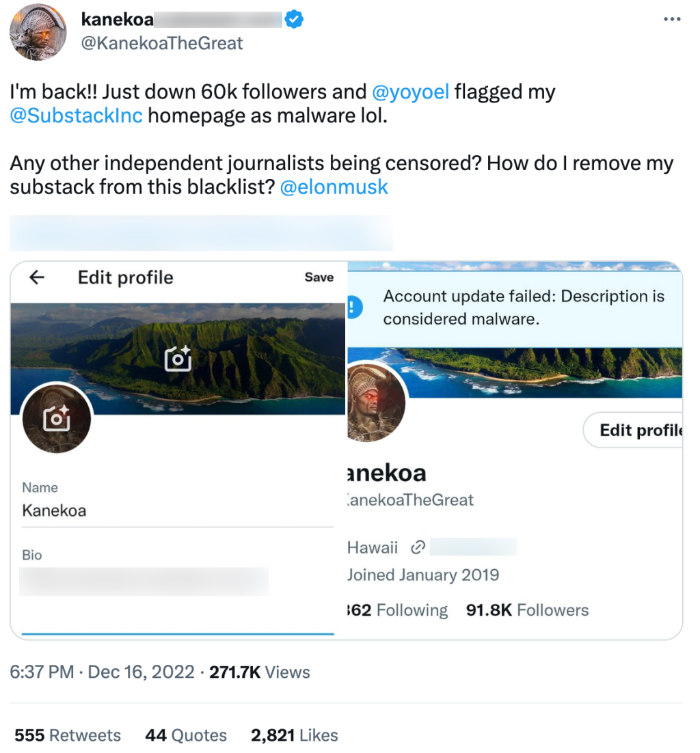This screenshot has width=700, height=753.
Task: Click the blue verified badge next to kanekoa
Action: coord(295,20)
